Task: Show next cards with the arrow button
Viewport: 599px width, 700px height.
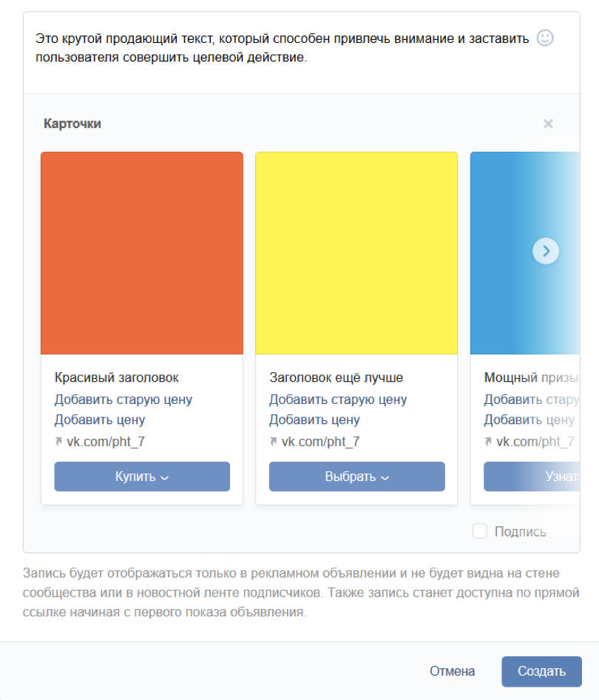Action: pos(546,252)
